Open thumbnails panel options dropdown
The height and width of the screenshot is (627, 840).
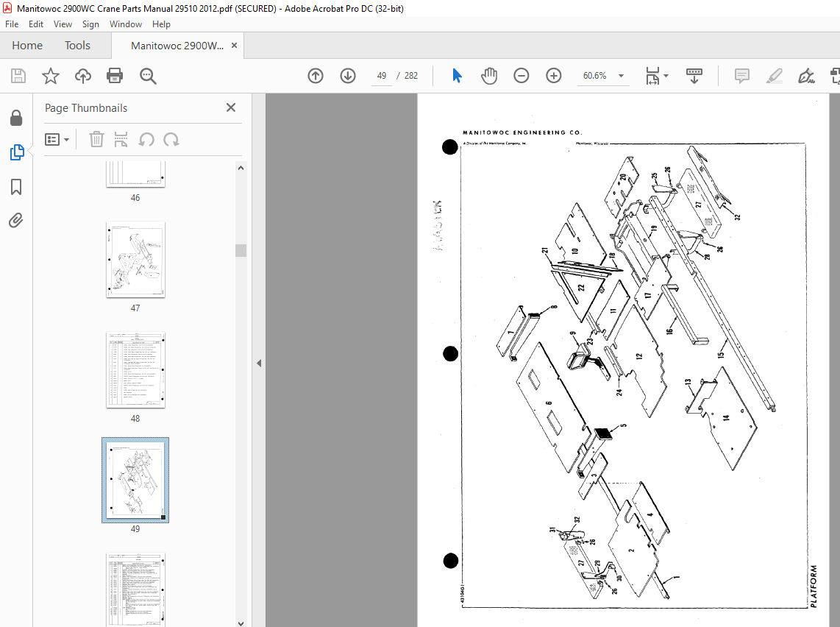(57, 139)
